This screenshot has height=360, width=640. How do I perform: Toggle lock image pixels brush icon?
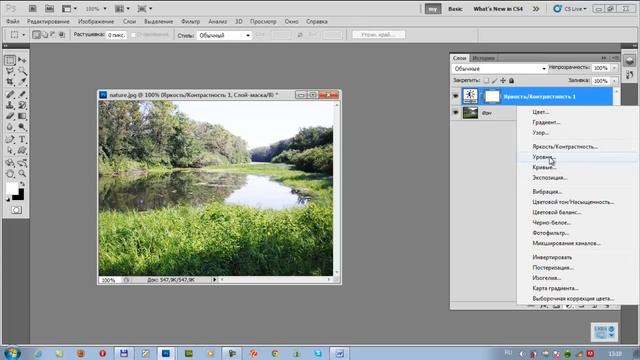(495, 81)
